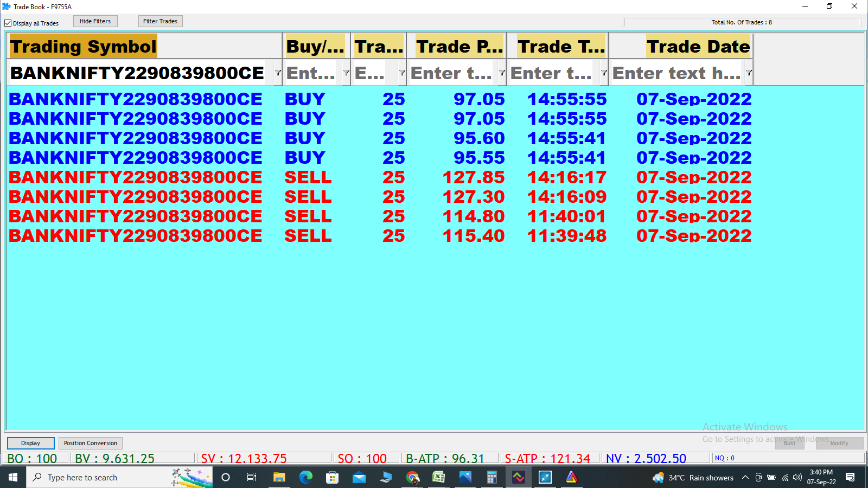
Task: Sort by the Trading Symbol column header
Action: coord(83,47)
